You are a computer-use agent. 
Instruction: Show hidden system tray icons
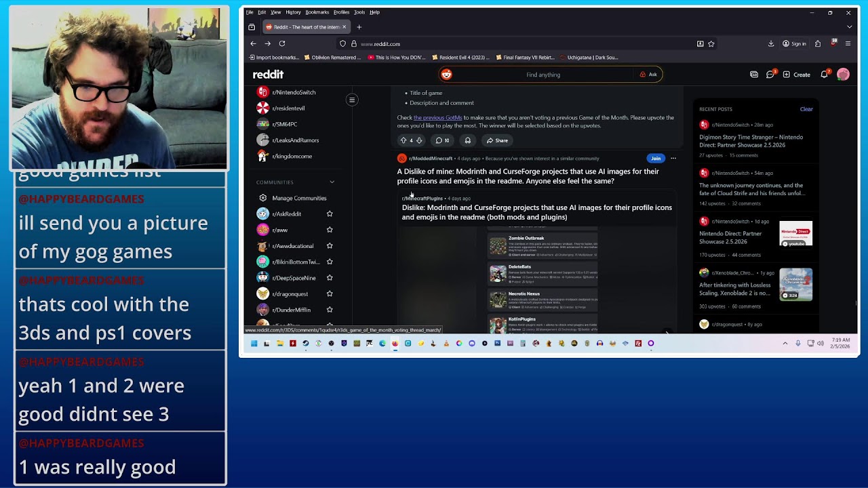click(785, 344)
